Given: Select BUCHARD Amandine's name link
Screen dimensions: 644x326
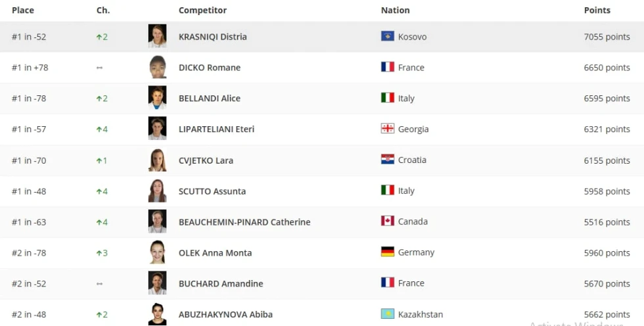Looking at the screenshot, I should [221, 283].
